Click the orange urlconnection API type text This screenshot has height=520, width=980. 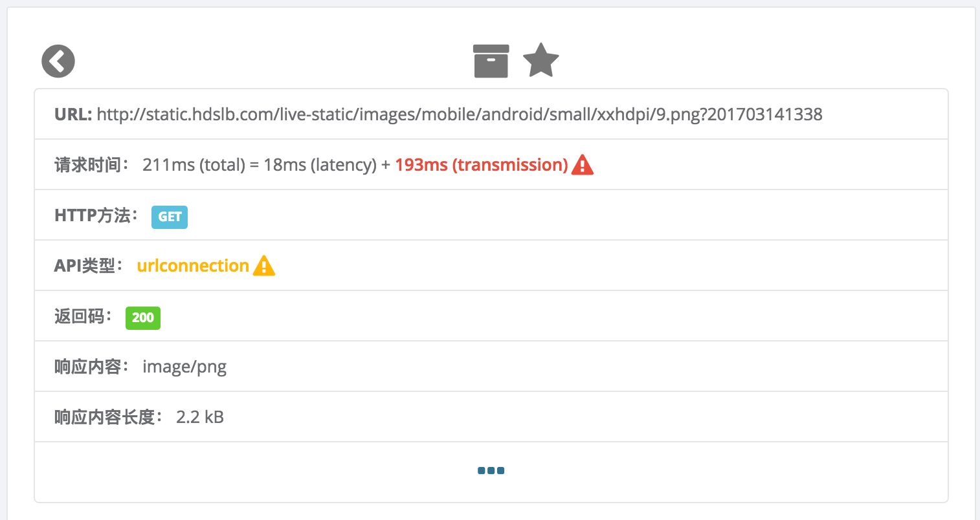point(193,266)
